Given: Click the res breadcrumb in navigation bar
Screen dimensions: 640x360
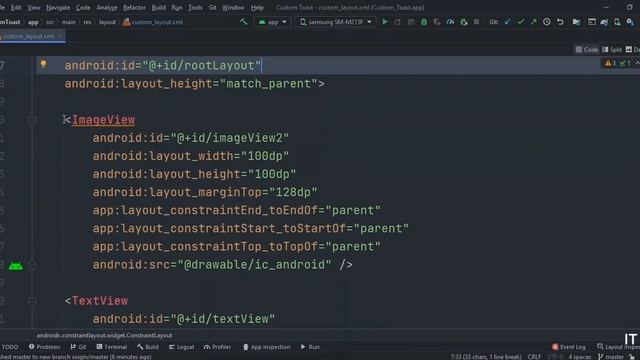Looking at the screenshot, I should pos(87,22).
